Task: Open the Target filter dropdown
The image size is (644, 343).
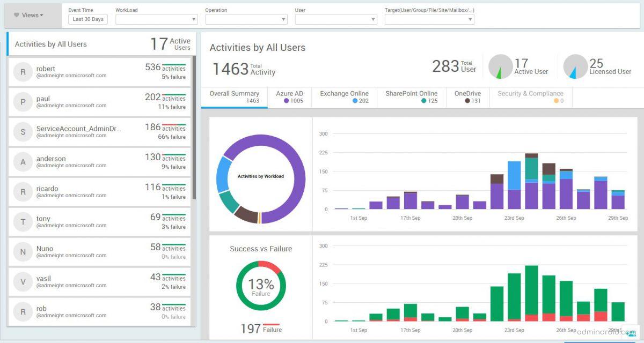Action: coord(429,19)
